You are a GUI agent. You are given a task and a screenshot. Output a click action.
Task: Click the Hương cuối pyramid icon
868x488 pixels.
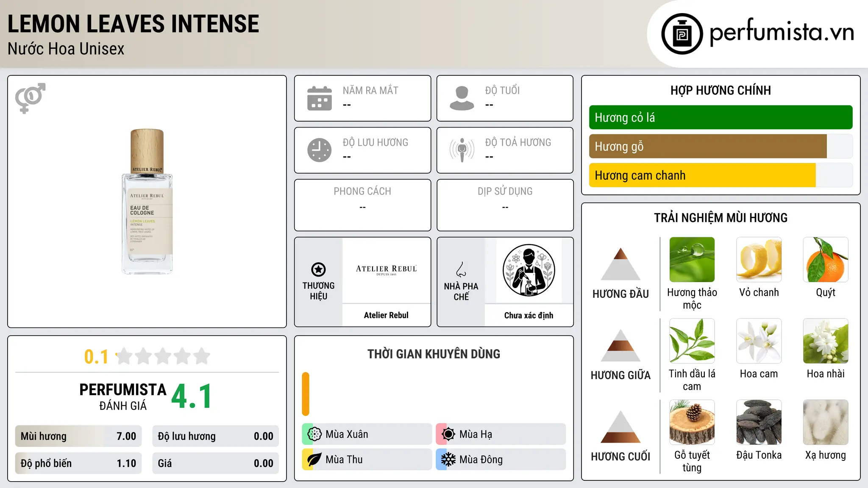620,427
